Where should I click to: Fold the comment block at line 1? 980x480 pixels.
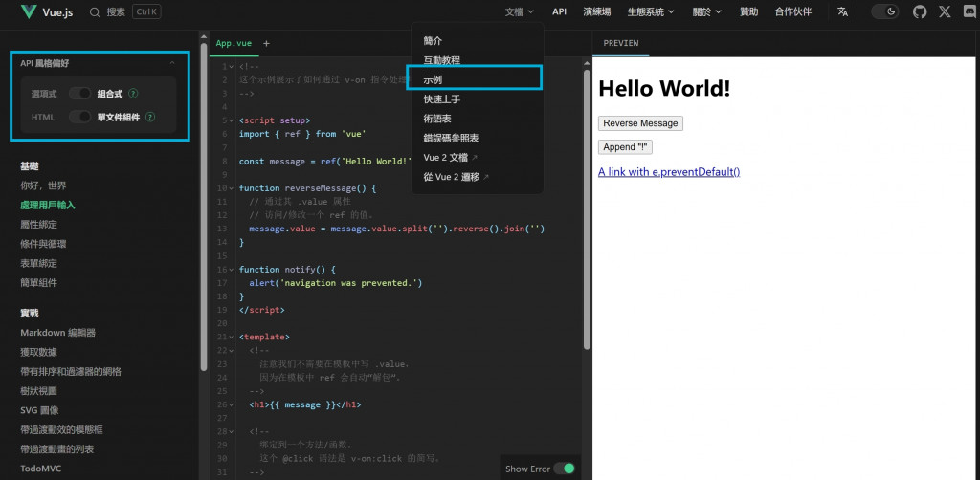coord(233,66)
